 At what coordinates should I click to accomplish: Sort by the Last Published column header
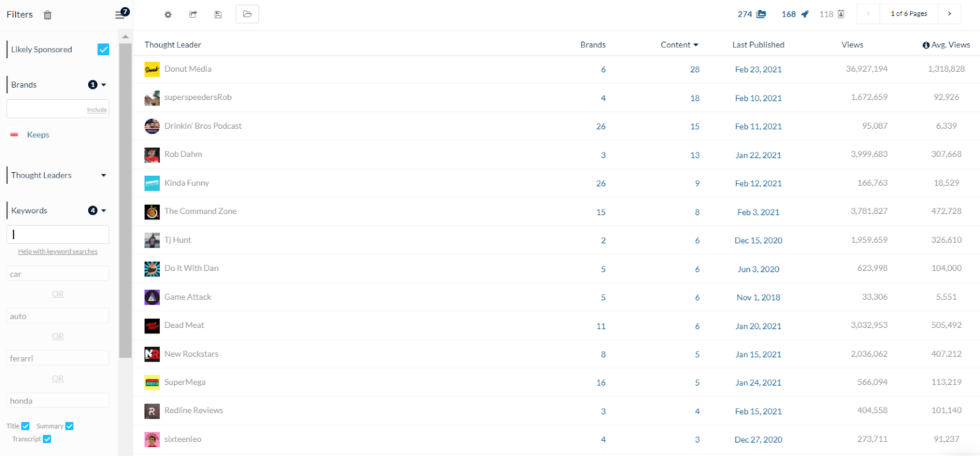tap(758, 45)
